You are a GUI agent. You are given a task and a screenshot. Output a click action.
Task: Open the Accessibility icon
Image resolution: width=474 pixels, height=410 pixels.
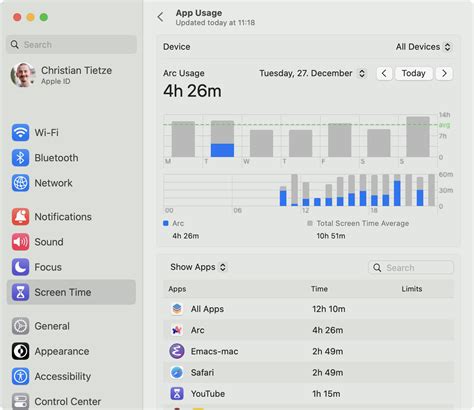point(20,376)
